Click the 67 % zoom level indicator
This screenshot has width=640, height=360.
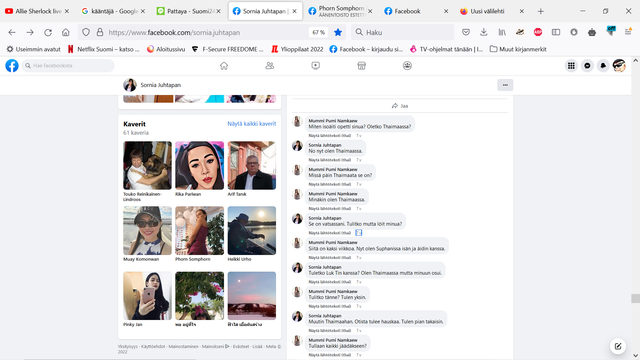(x=319, y=32)
